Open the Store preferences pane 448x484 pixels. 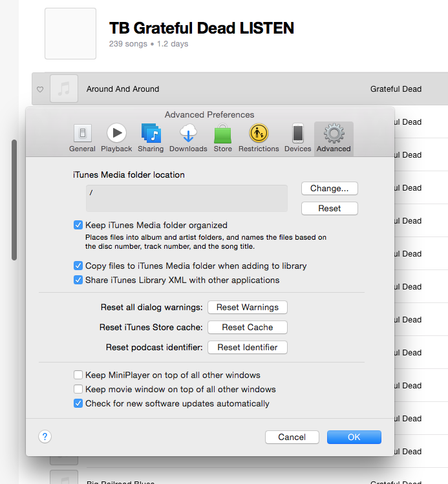[x=222, y=138]
